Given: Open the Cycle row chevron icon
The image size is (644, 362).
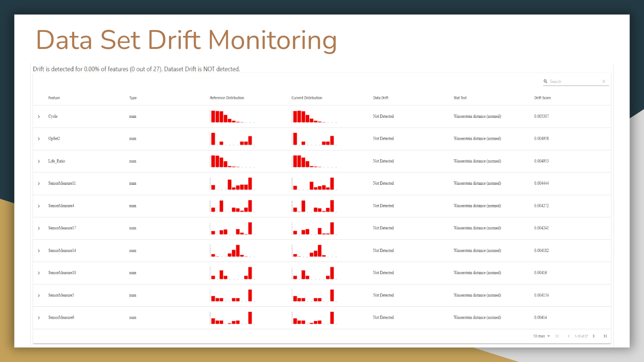Looking at the screenshot, I should pos(39,116).
